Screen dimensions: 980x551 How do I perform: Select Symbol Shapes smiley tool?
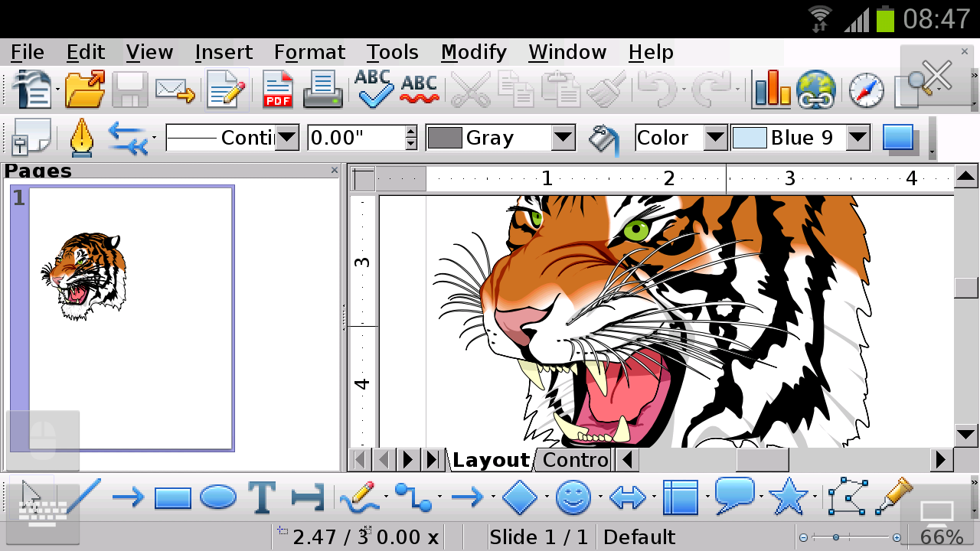pyautogui.click(x=573, y=498)
